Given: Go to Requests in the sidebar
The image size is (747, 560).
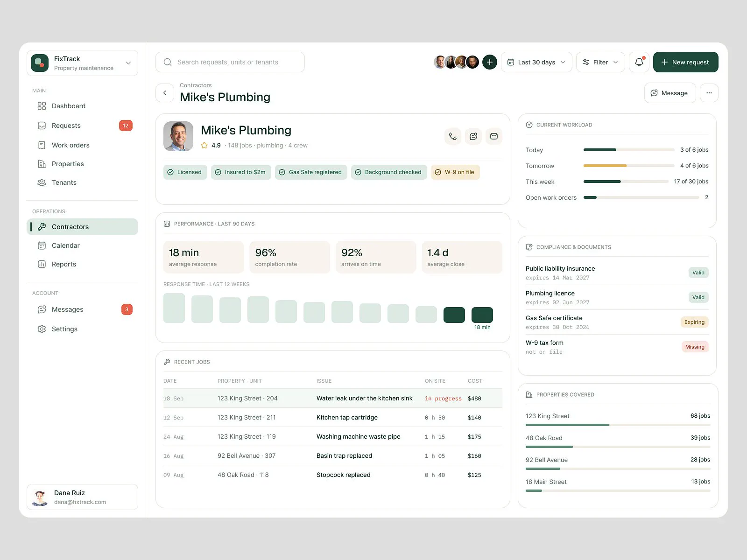Looking at the screenshot, I should 82,126.
